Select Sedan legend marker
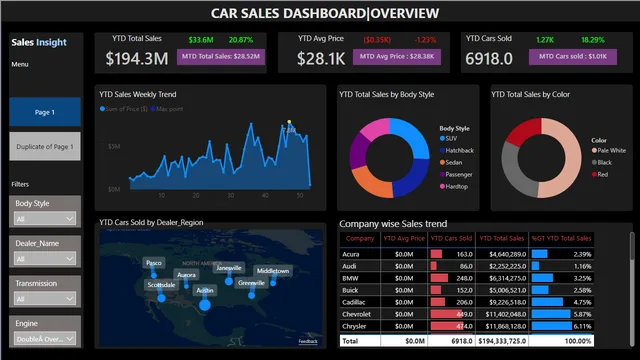The image size is (640, 360). (442, 162)
